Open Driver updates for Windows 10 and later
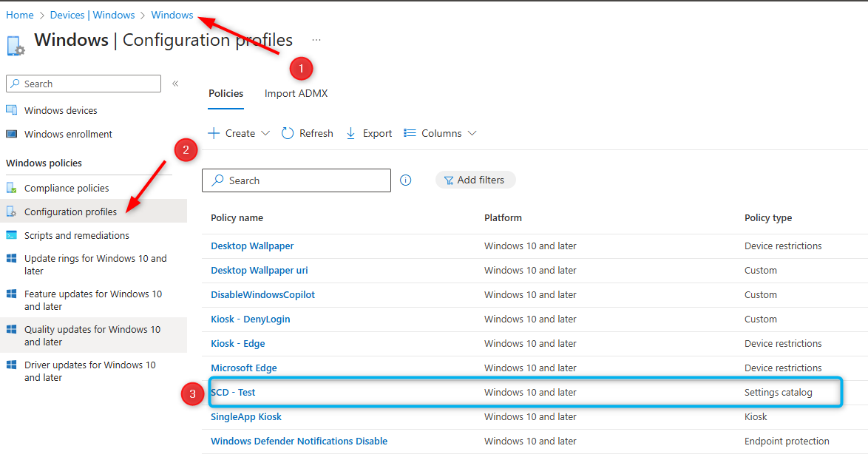Viewport: 868px width, 460px height. [x=90, y=371]
